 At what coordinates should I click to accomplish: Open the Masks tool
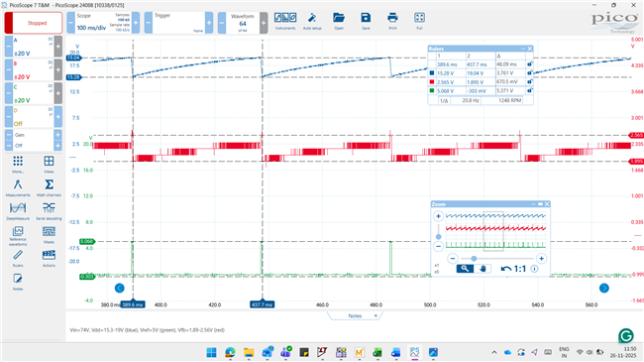click(49, 234)
